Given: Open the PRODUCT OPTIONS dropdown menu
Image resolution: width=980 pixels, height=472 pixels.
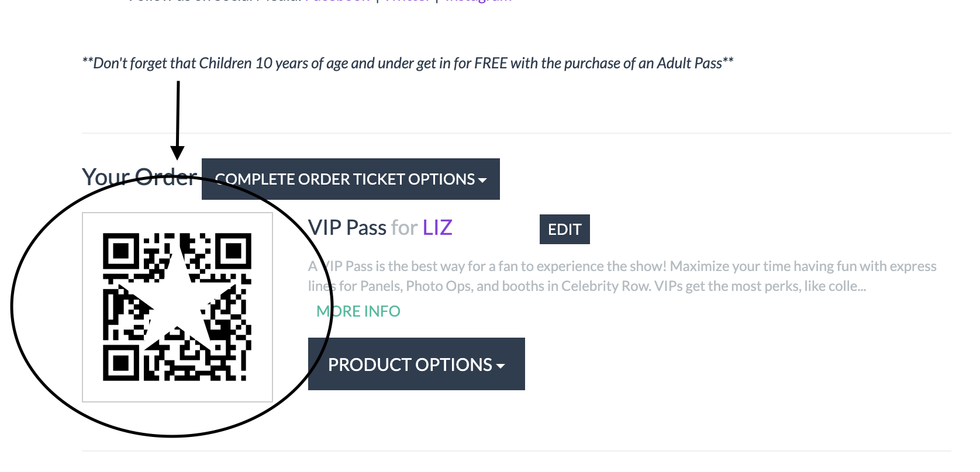Looking at the screenshot, I should tap(416, 364).
